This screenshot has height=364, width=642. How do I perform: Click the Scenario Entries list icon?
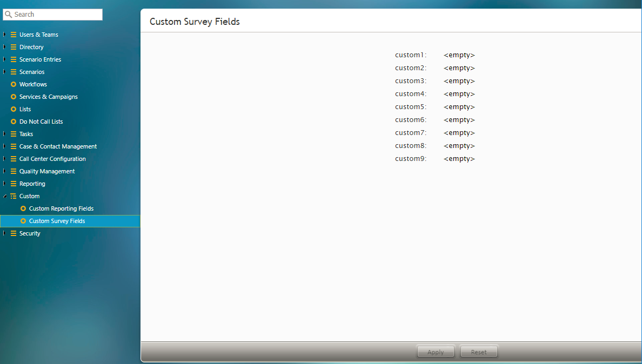tap(14, 59)
